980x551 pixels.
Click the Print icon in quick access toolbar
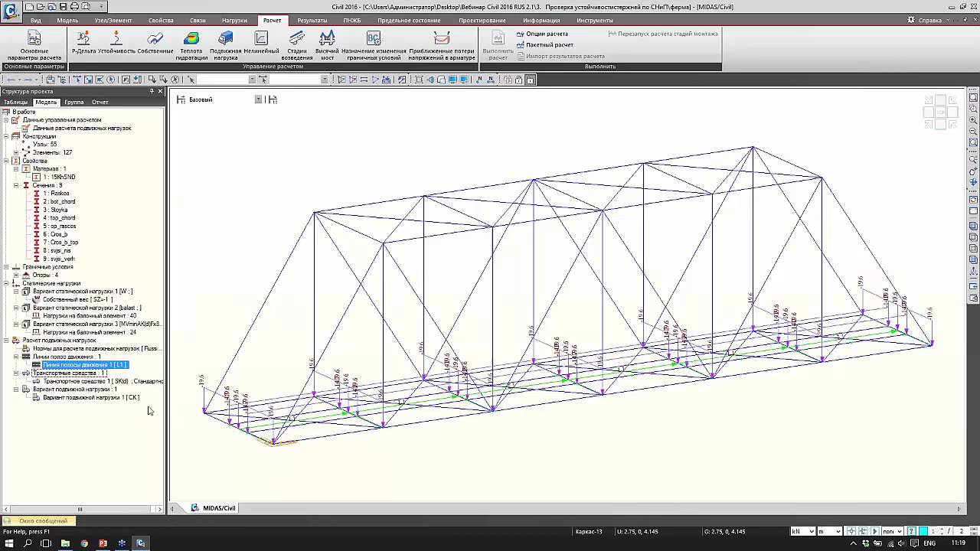[73, 6]
